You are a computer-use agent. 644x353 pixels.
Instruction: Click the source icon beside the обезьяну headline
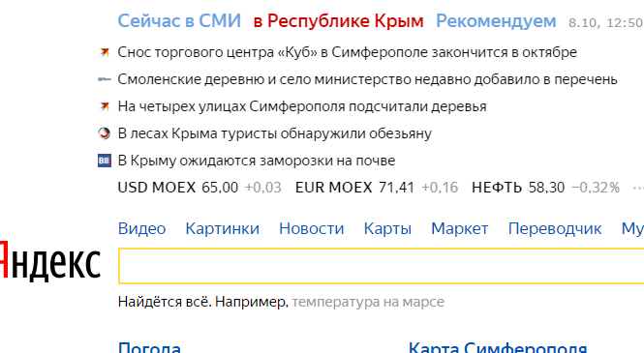pos(105,133)
